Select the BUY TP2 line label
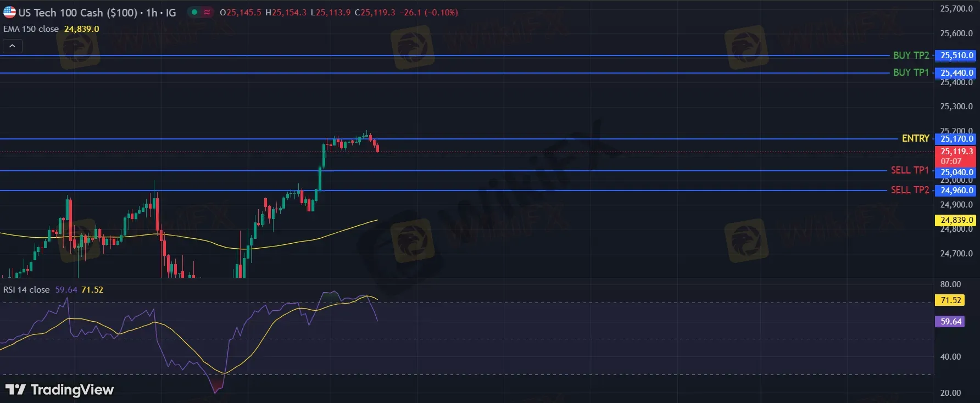980x403 pixels. pos(911,55)
